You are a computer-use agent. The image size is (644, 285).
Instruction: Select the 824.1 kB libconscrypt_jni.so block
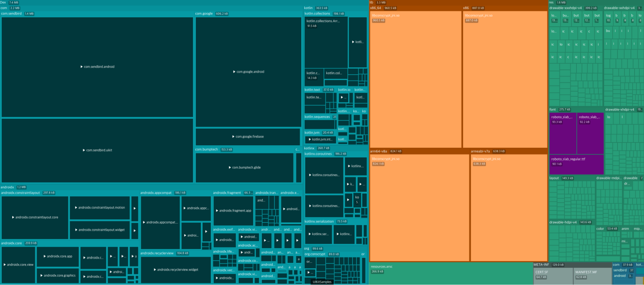click(x=419, y=208)
